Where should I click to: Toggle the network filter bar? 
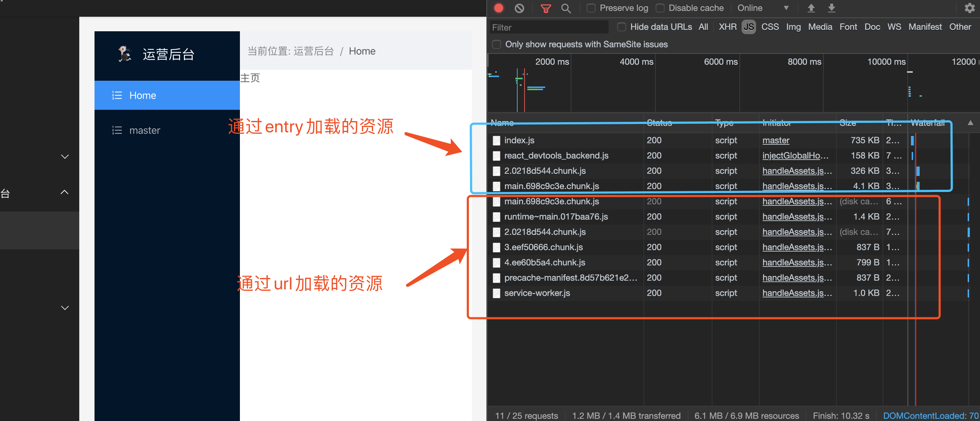[546, 8]
